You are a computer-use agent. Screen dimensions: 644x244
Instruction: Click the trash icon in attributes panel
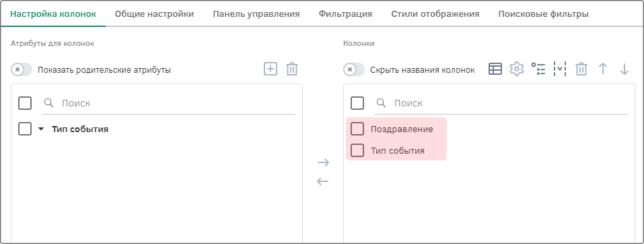[x=292, y=69]
